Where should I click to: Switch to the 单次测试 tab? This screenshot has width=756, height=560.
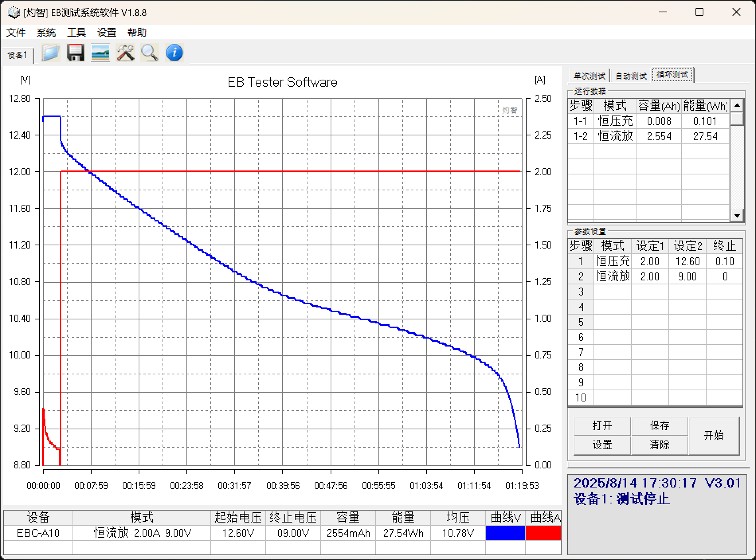pyautogui.click(x=589, y=76)
